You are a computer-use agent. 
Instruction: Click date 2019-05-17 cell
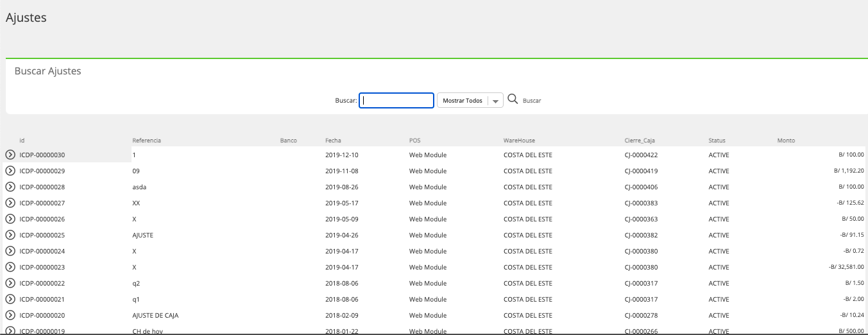coord(342,203)
